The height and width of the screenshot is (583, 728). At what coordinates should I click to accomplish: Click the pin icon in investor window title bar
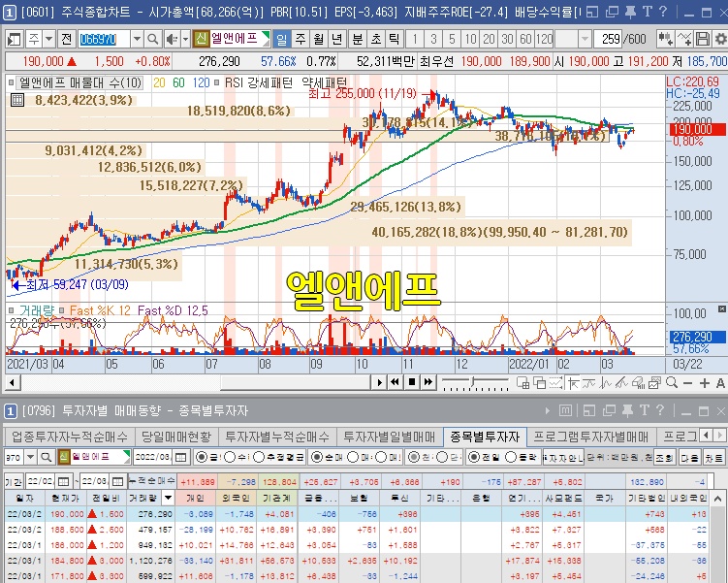[628, 410]
